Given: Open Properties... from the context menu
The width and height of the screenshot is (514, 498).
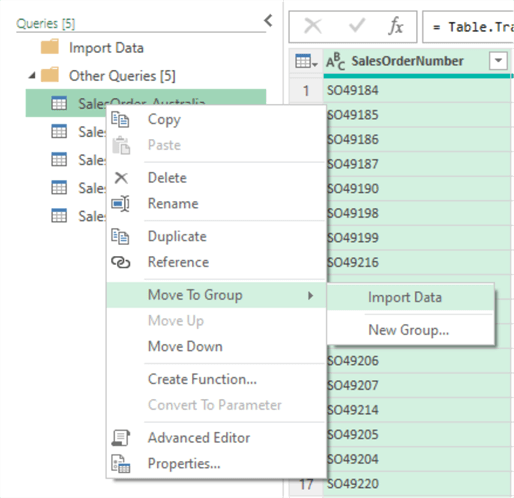Looking at the screenshot, I should [x=184, y=464].
